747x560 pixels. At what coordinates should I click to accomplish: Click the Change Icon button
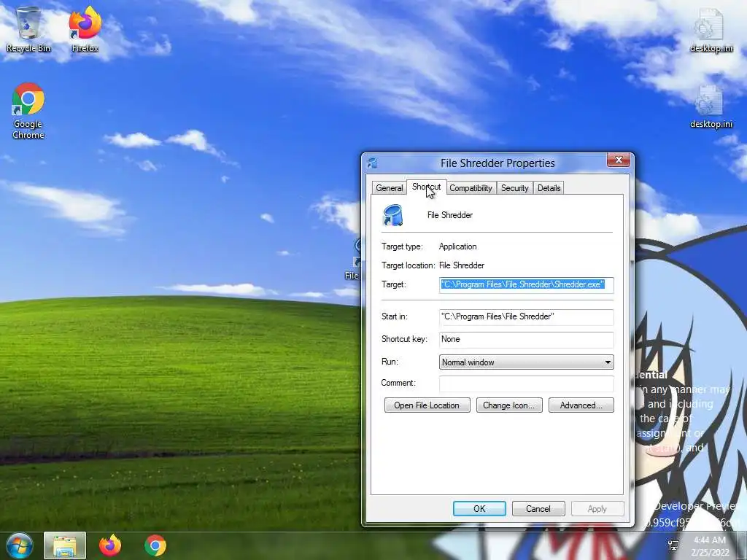pyautogui.click(x=508, y=405)
